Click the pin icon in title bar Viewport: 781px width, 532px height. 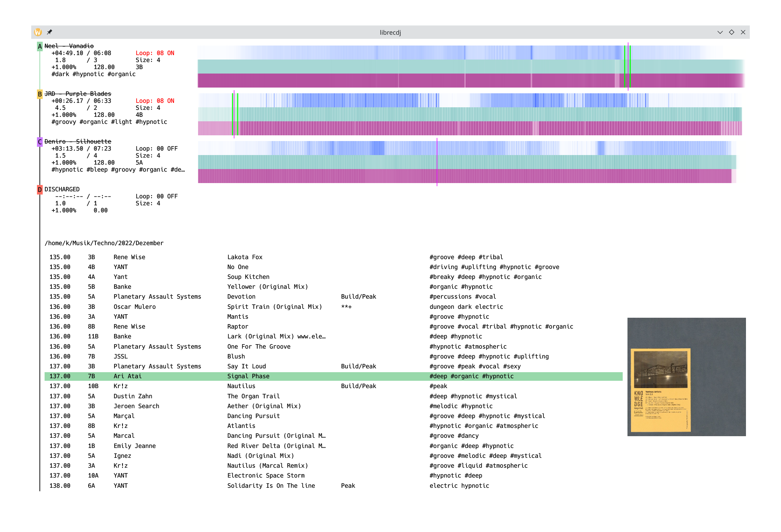pyautogui.click(x=49, y=32)
